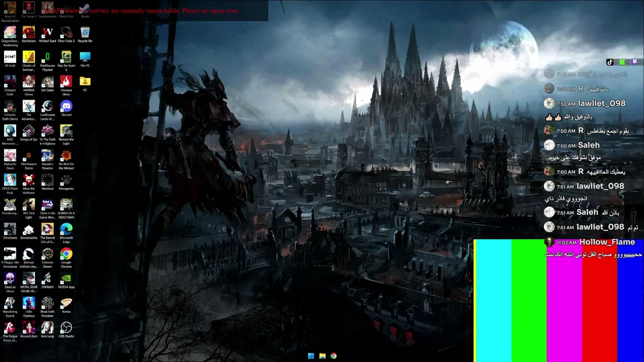
Task: Select the 007 First Light icon
Action: [x=29, y=208]
